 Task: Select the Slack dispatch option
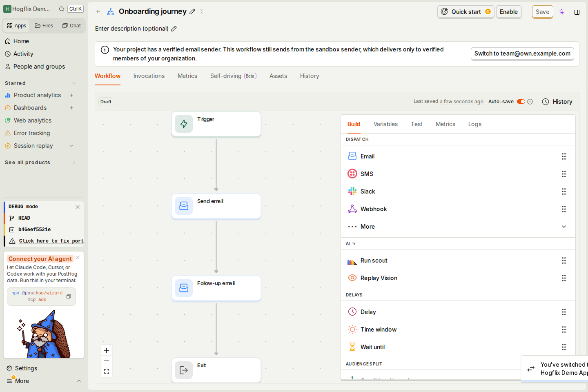pos(458,192)
